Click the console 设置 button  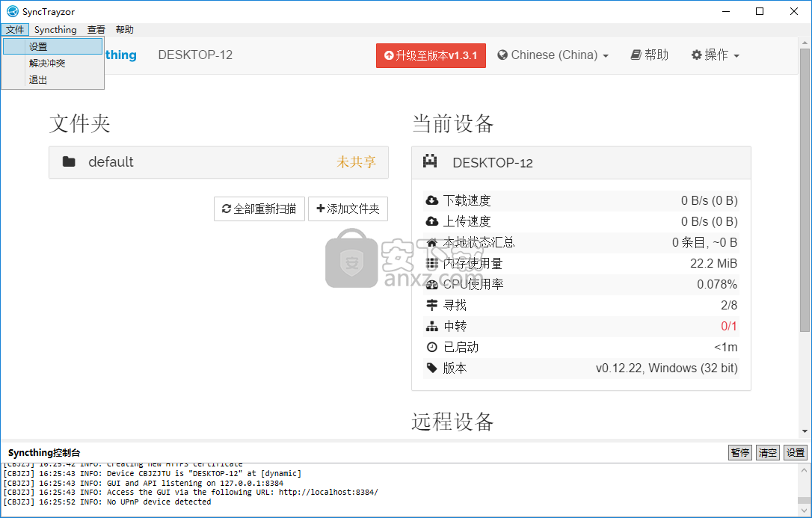tap(796, 453)
